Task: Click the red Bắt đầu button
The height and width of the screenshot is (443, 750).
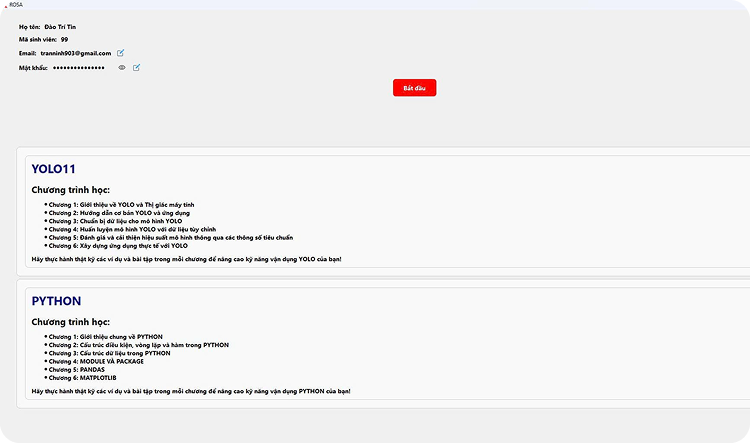Action: (x=414, y=88)
